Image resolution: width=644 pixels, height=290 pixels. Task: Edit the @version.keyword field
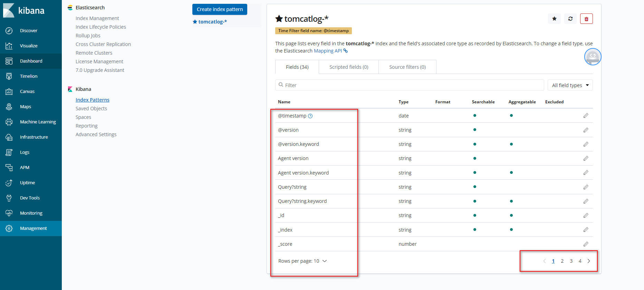(x=586, y=144)
